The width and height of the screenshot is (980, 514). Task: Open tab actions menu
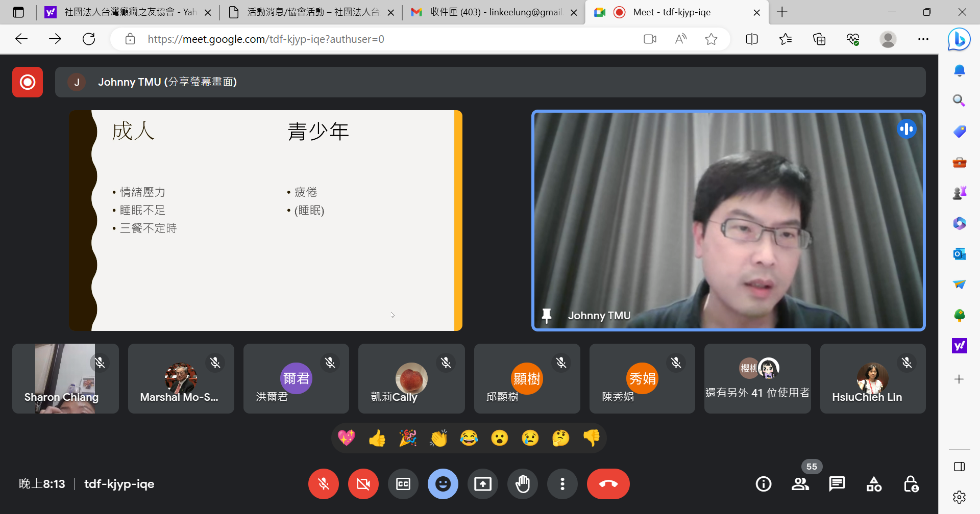tap(18, 12)
